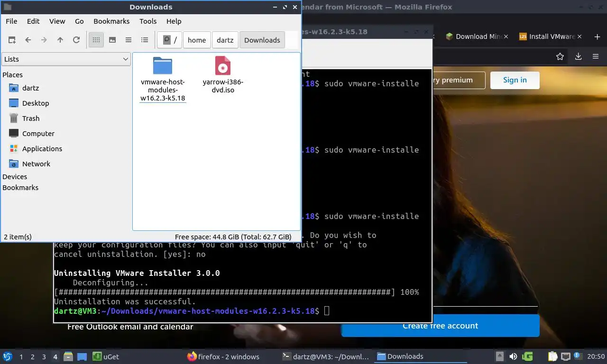Open a new tab in file manager
This screenshot has width=607, height=364.
coord(12,40)
